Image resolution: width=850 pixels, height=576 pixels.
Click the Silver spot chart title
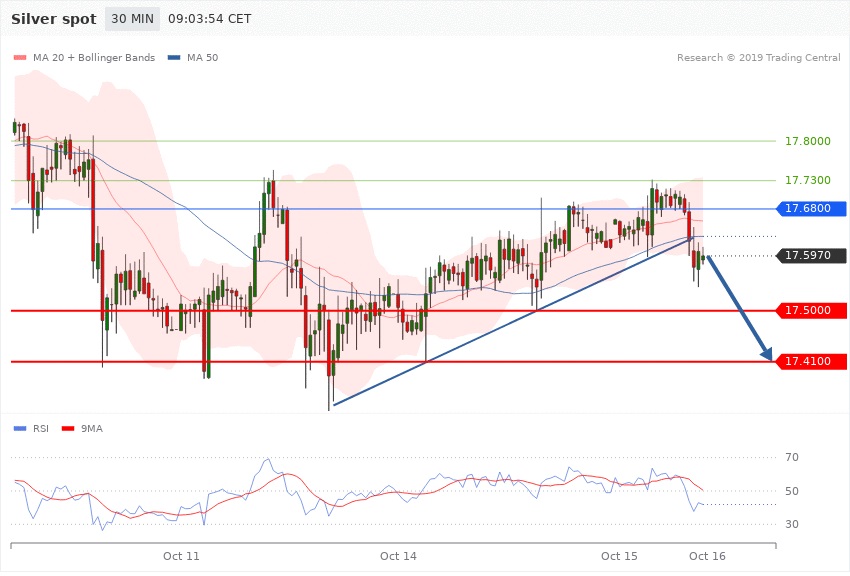(x=54, y=20)
